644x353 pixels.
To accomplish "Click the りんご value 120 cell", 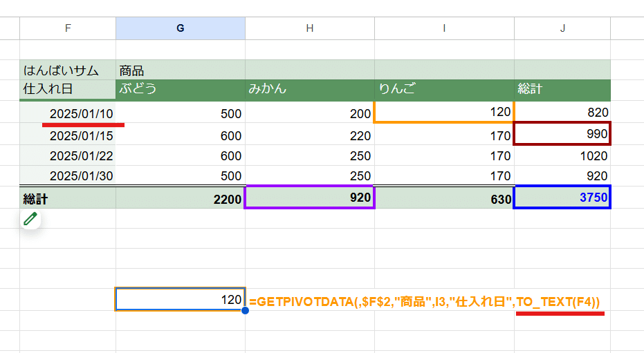I will tap(444, 112).
